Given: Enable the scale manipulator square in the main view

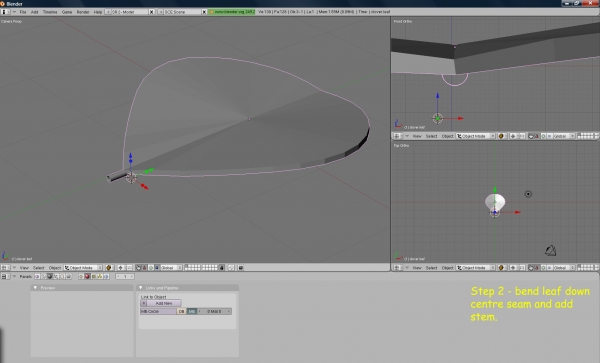Looking at the screenshot, I should (x=157, y=268).
